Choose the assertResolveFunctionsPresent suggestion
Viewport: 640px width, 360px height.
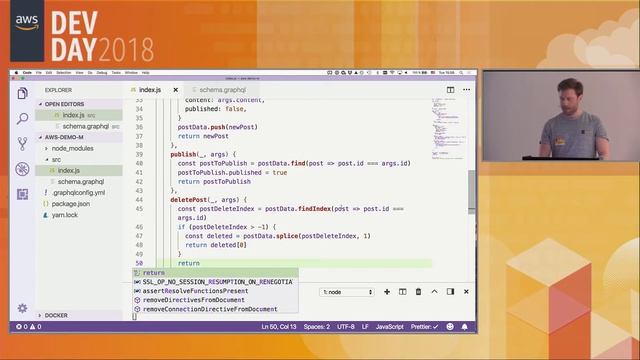215,291
